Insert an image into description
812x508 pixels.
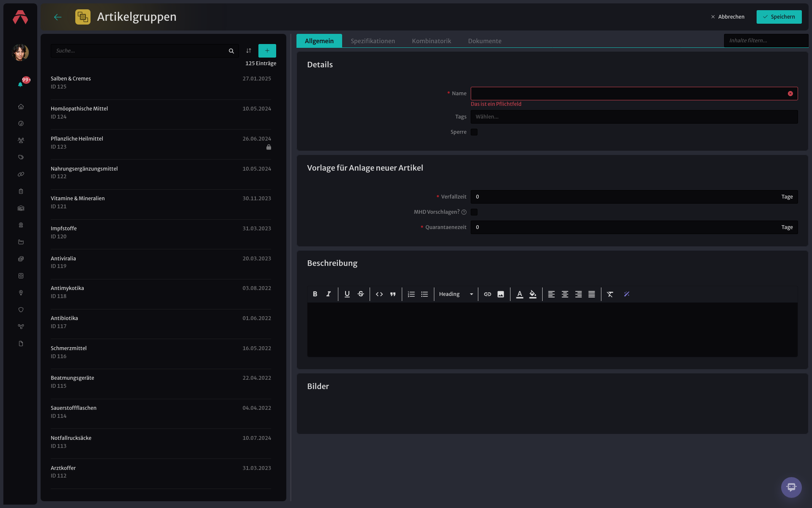pyautogui.click(x=501, y=294)
